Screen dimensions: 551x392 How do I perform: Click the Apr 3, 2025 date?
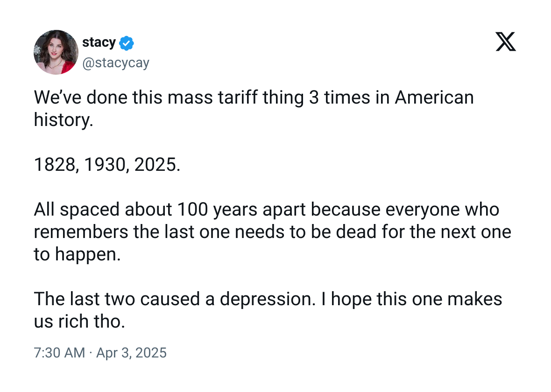pyautogui.click(x=131, y=353)
